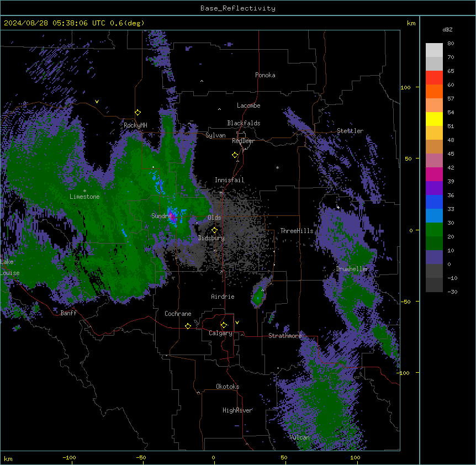This screenshot has height=465, width=476.
Task: Select the bright green 20-30 dBZ legend swatch
Action: [434, 230]
